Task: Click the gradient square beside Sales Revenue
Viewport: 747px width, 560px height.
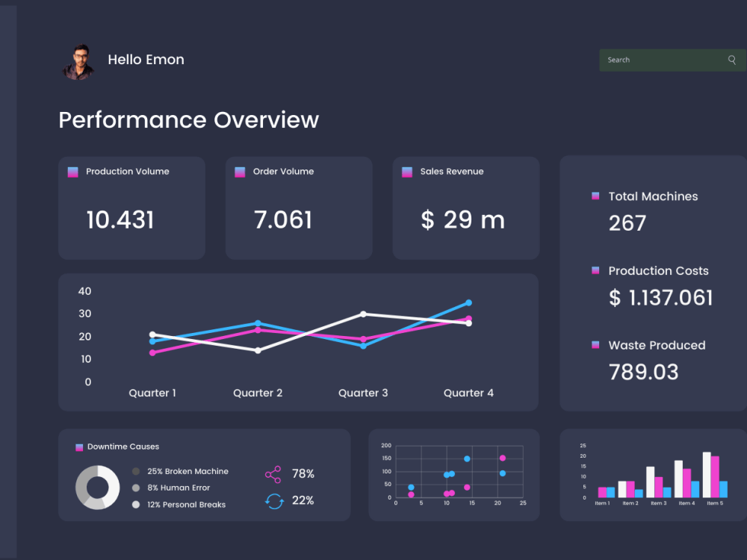Action: coord(407,172)
